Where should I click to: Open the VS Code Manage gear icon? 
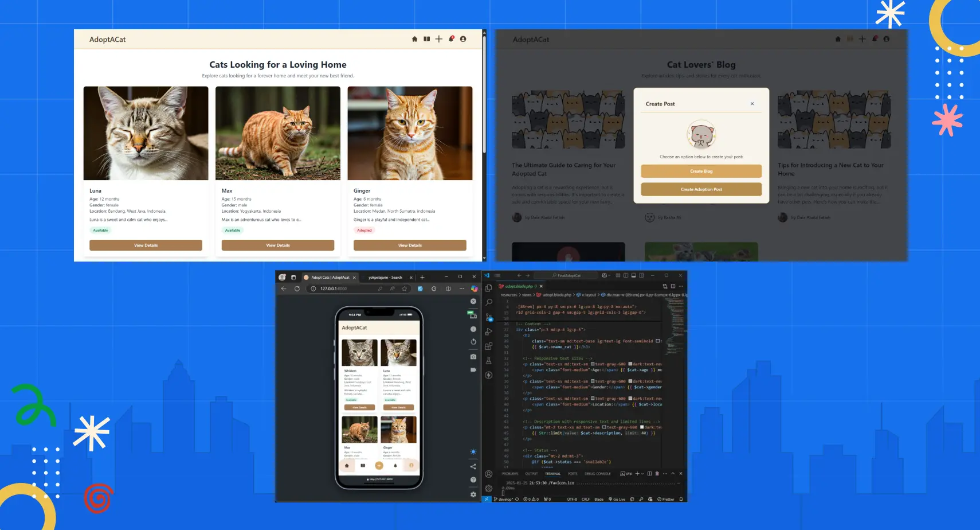pos(489,488)
